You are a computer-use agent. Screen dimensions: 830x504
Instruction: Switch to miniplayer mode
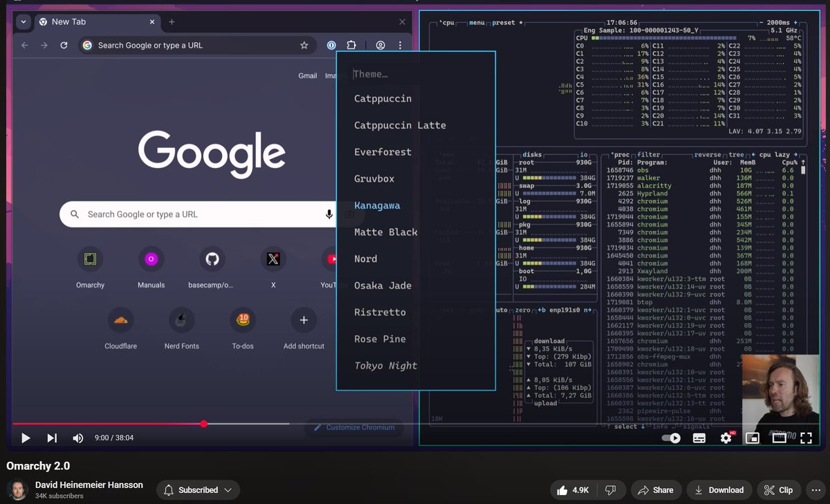click(753, 438)
